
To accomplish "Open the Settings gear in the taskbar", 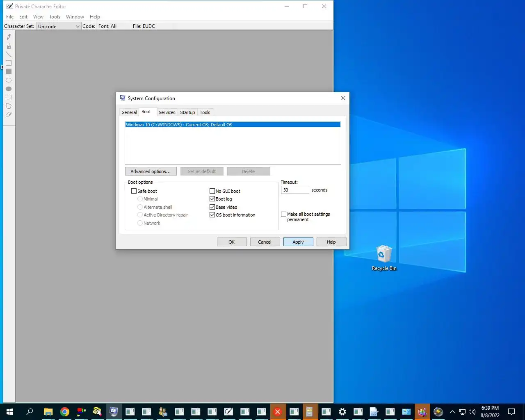I will pos(342,412).
